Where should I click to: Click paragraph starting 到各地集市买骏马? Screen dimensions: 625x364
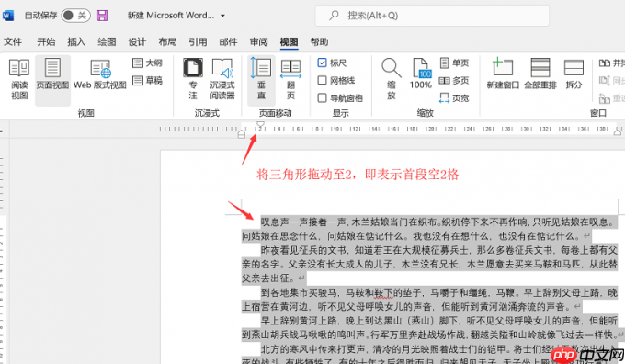pyautogui.click(x=429, y=300)
